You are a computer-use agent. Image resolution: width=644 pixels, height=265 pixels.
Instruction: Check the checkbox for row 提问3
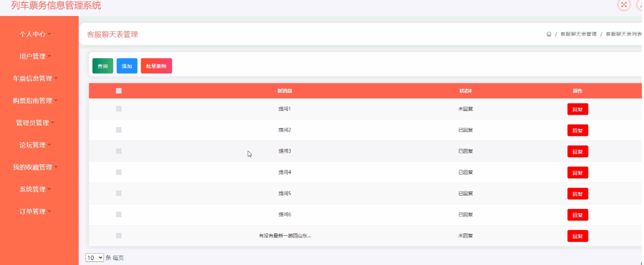(x=119, y=151)
